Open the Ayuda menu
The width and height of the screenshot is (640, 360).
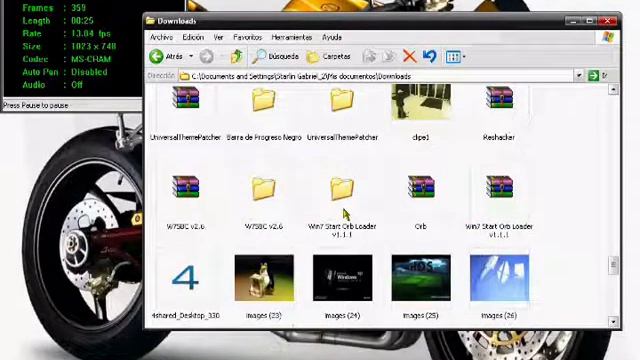point(332,37)
